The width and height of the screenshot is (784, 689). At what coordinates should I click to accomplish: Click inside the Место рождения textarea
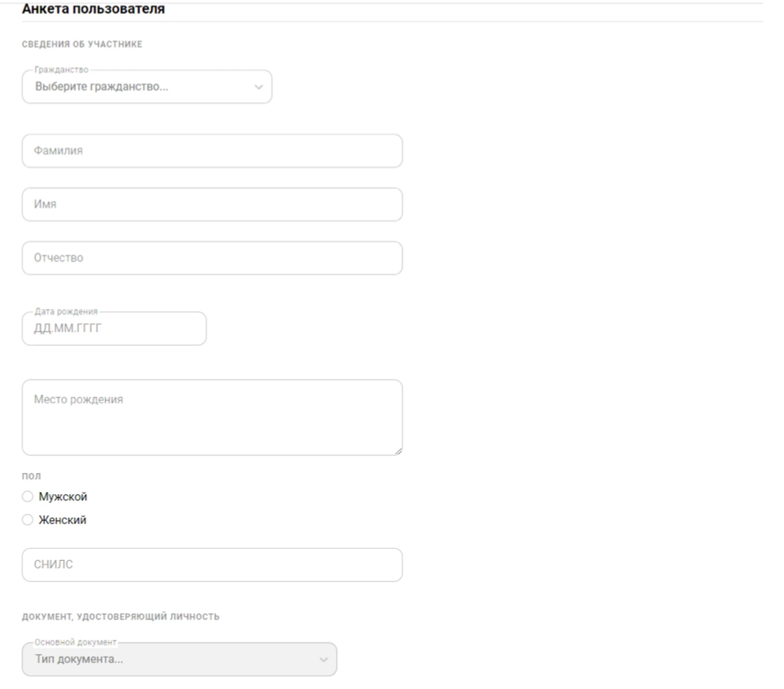pos(212,417)
